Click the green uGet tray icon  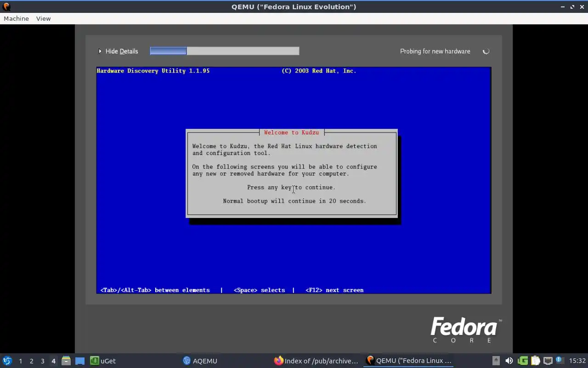(523, 361)
